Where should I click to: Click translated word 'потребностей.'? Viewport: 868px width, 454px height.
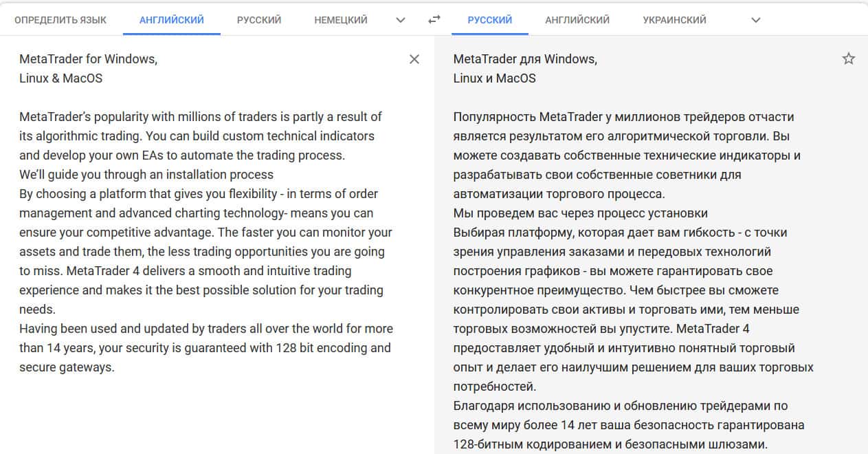pyautogui.click(x=495, y=387)
